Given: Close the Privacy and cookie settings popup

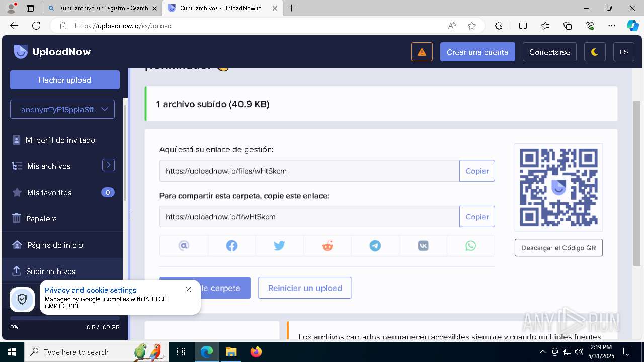Looking at the screenshot, I should click(x=189, y=289).
